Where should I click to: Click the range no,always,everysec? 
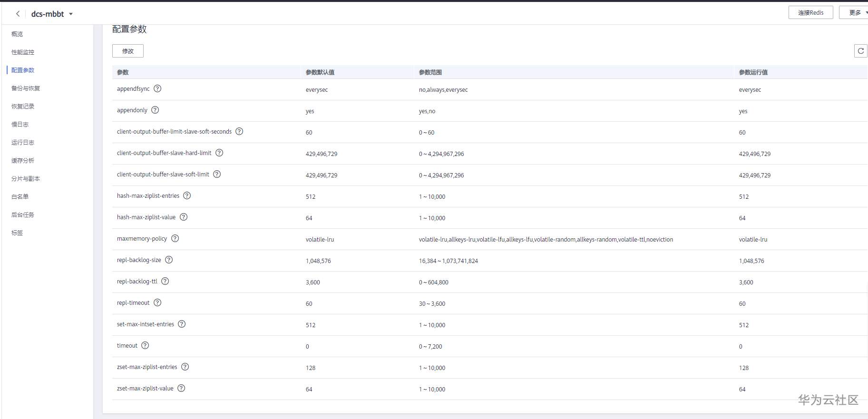(443, 90)
